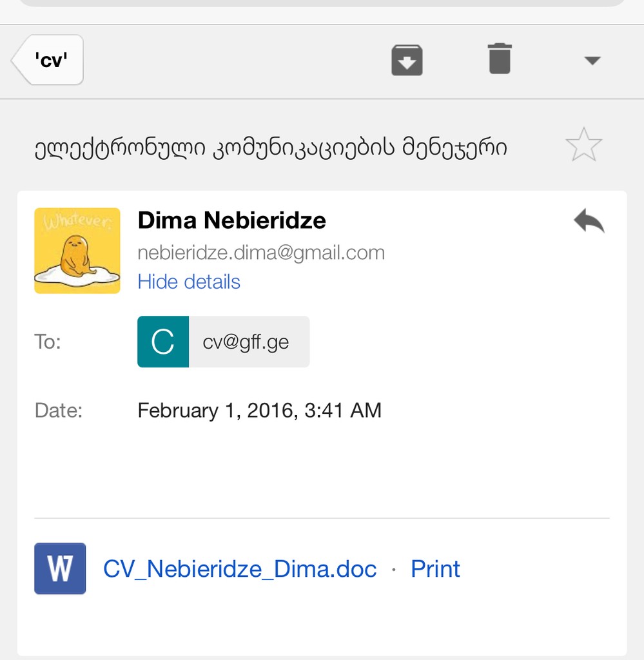
Task: Tap the search bar at the top edge
Action: tap(322, 3)
